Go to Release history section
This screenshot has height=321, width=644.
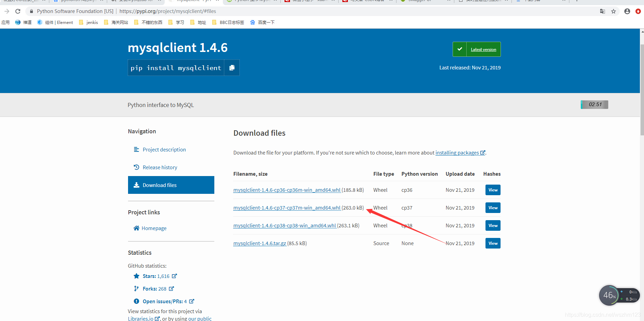(x=160, y=167)
